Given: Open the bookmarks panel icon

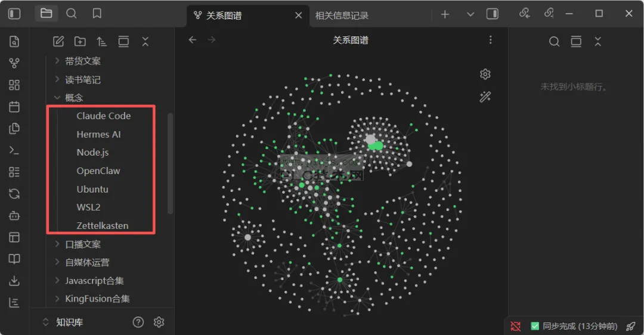Looking at the screenshot, I should (x=97, y=14).
